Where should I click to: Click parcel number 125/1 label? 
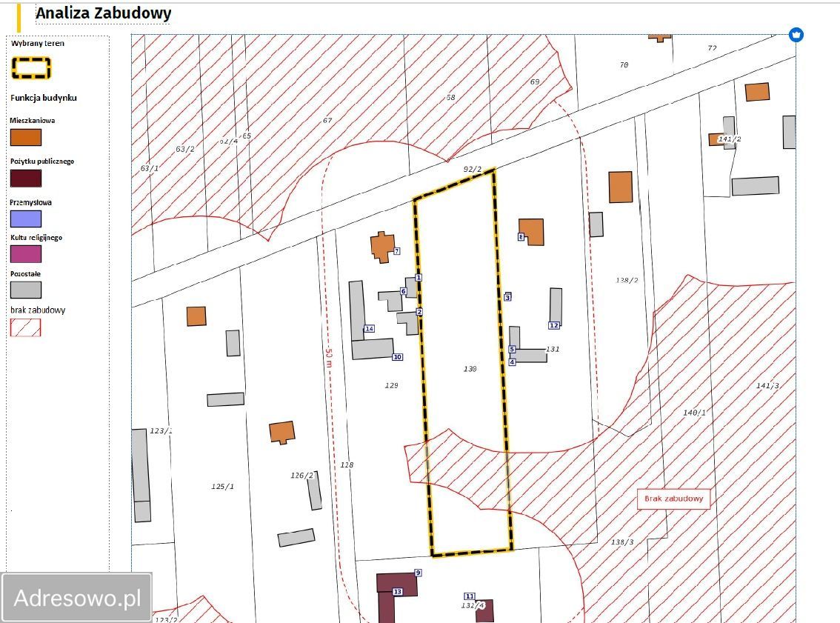click(222, 487)
